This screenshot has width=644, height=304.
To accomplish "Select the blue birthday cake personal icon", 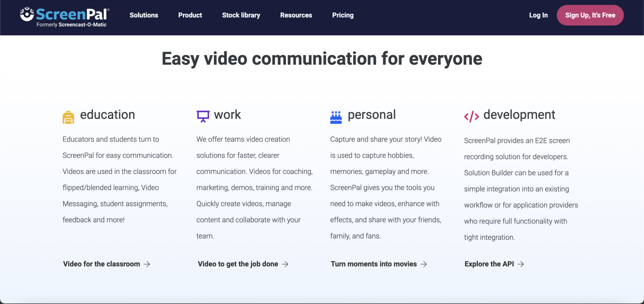I will 335,115.
